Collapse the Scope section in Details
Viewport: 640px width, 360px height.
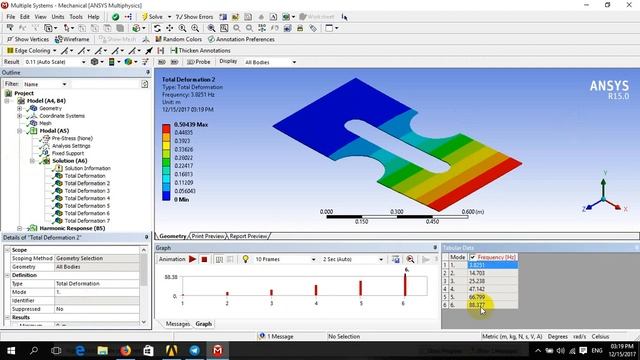7,249
